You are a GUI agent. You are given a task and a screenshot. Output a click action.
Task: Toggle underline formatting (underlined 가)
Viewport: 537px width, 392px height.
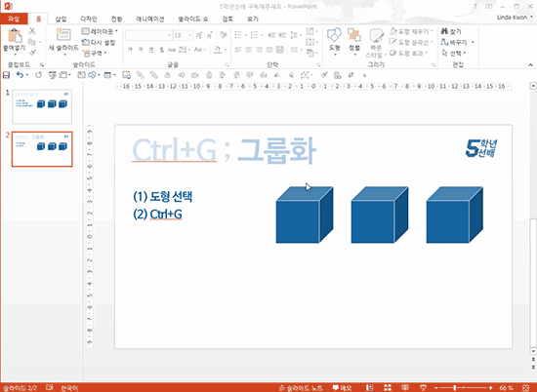[x=151, y=50]
